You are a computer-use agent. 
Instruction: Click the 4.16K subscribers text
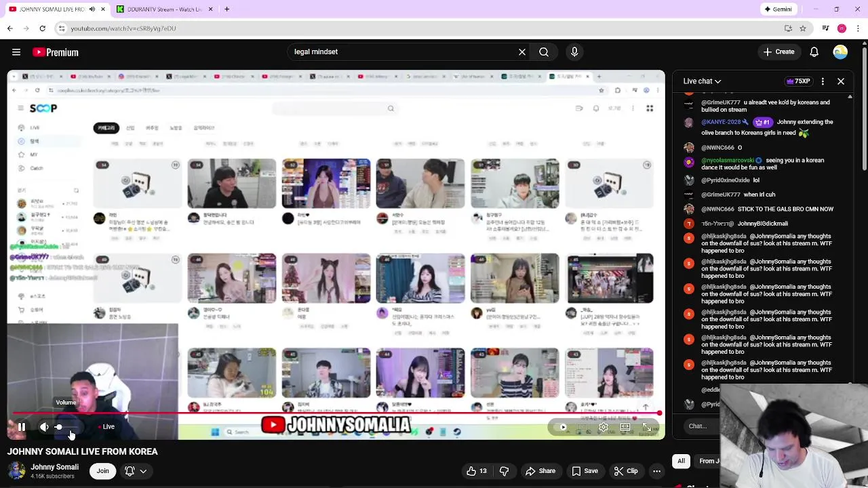pyautogui.click(x=52, y=476)
